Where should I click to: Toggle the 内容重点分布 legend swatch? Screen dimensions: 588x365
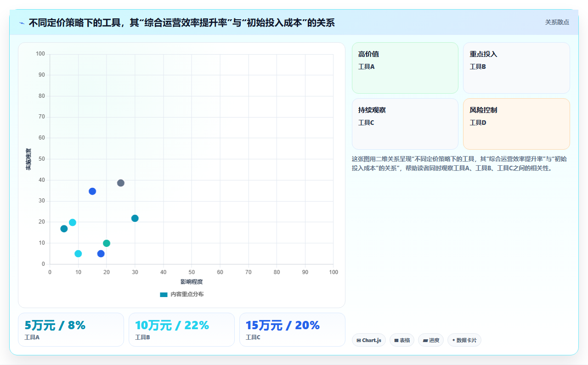pyautogui.click(x=164, y=294)
